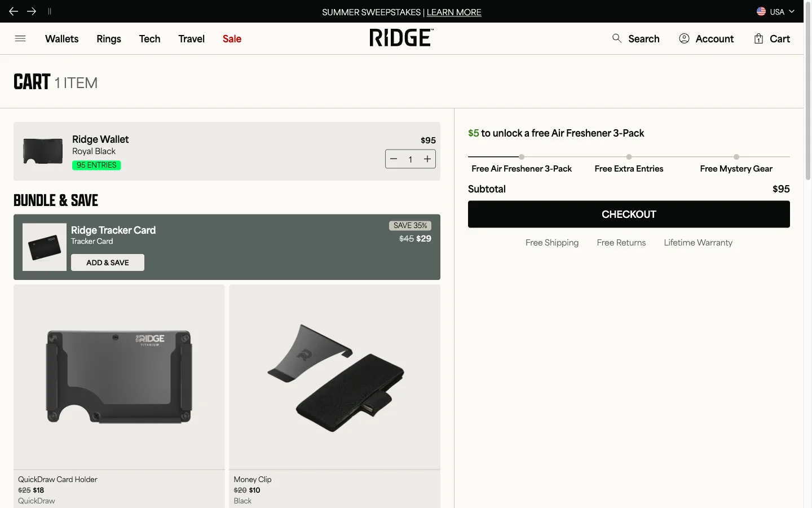The height and width of the screenshot is (508, 812).
Task: Open the Rings menu
Action: tap(109, 38)
